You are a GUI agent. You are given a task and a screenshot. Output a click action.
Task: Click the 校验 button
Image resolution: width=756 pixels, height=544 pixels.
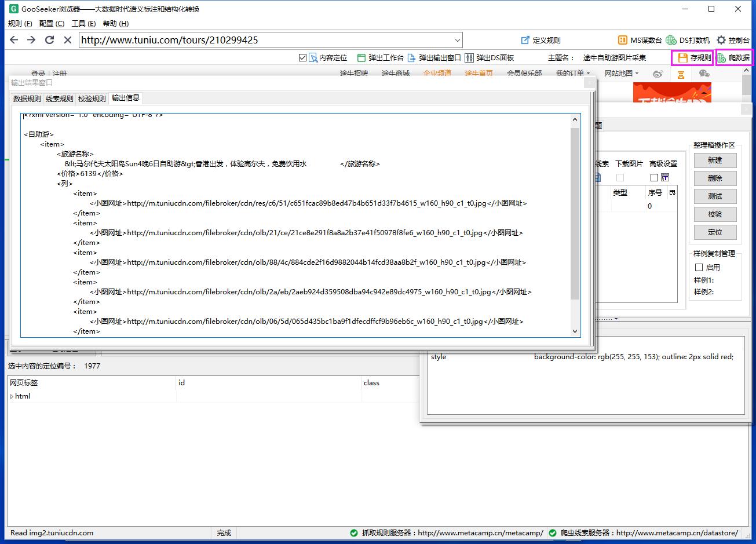(x=715, y=214)
